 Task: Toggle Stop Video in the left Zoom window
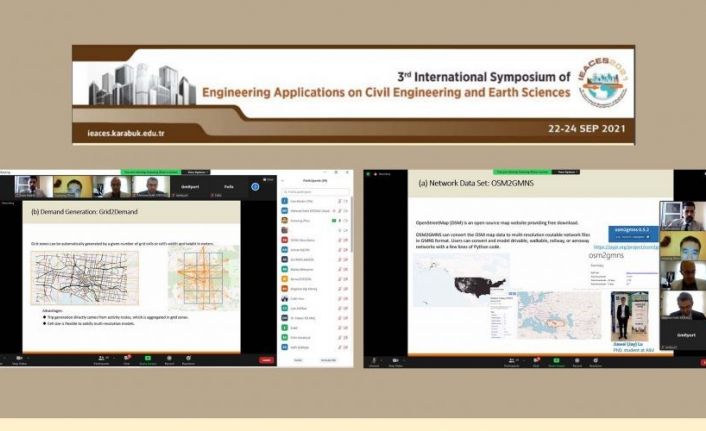(x=21, y=358)
